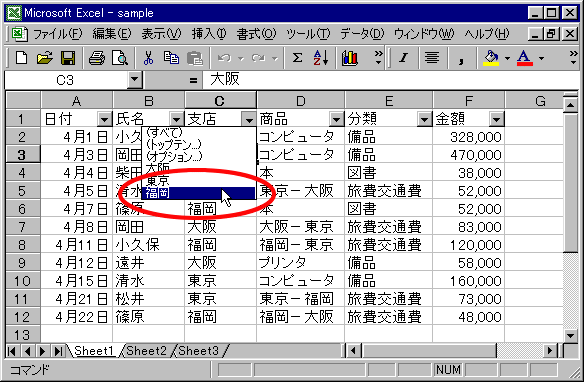Click the Cut scissors icon
584x382 pixels.
pyautogui.click(x=148, y=58)
